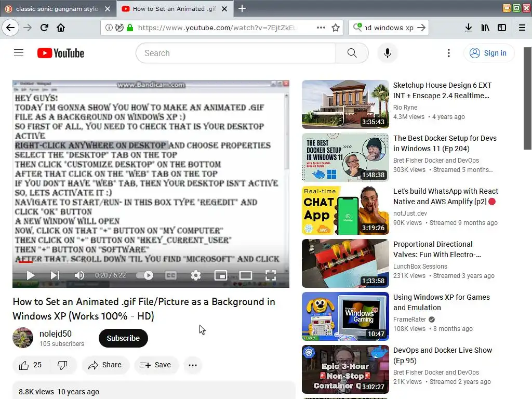Switch to miniplayer mode
Screen dimensions: 532x399
coord(220,275)
